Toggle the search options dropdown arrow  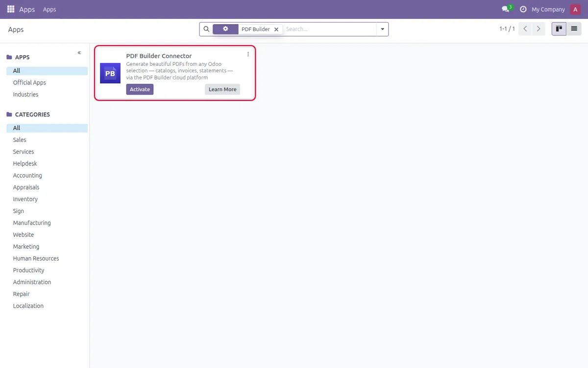pyautogui.click(x=383, y=29)
